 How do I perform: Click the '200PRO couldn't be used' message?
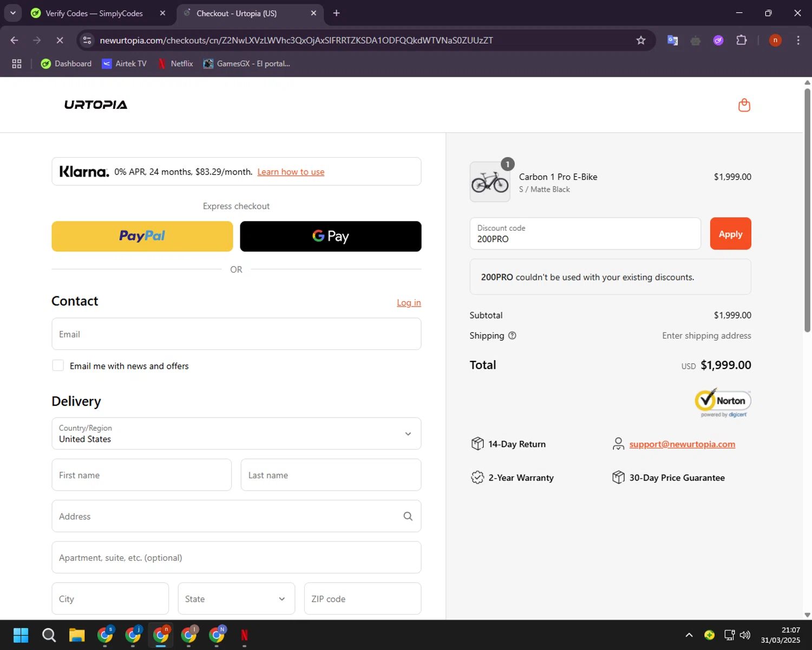point(610,277)
